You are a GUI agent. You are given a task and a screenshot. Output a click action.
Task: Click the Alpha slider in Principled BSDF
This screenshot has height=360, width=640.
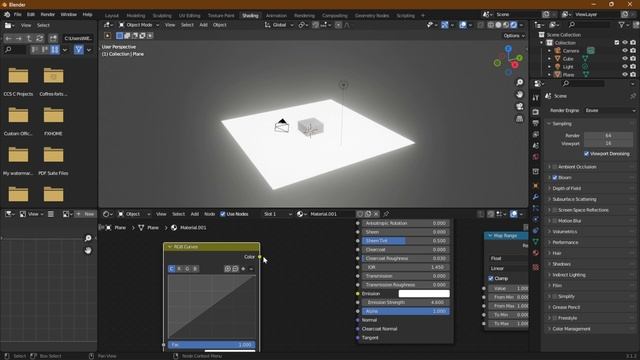click(406, 311)
